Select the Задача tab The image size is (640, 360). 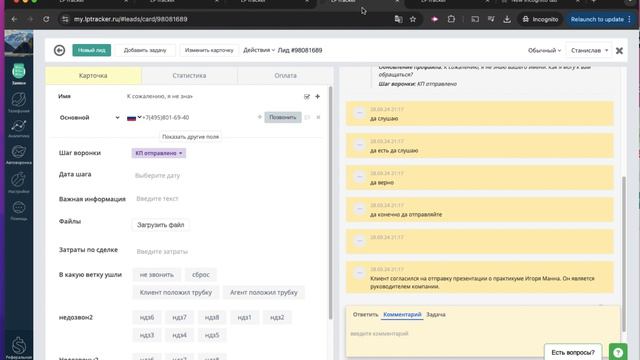436,315
